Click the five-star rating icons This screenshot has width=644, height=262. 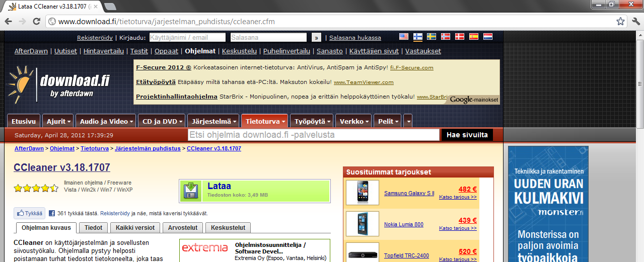36,189
